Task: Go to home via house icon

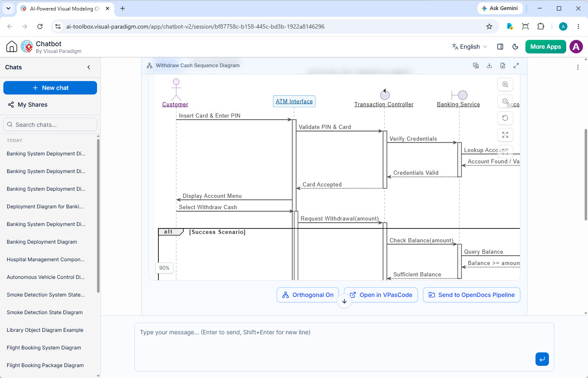Action: click(x=12, y=47)
